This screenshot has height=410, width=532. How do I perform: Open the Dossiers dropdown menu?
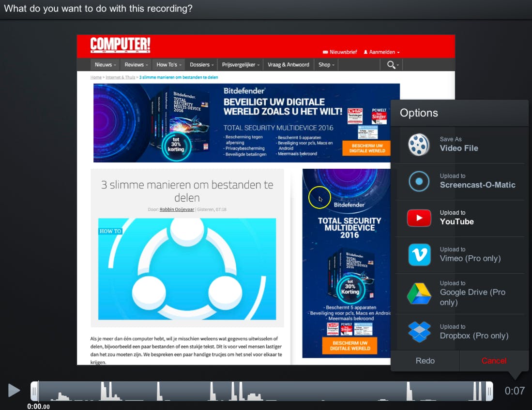[201, 65]
